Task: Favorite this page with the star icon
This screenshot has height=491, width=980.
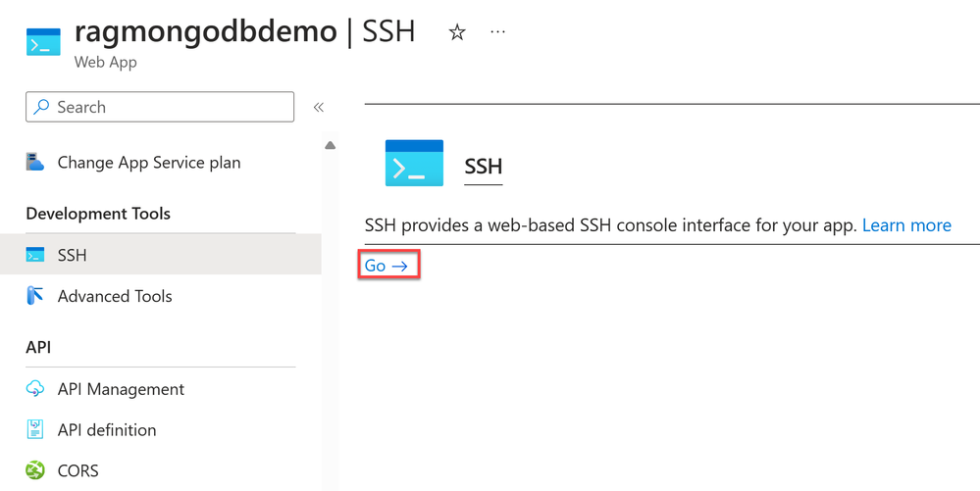Action: (x=457, y=32)
